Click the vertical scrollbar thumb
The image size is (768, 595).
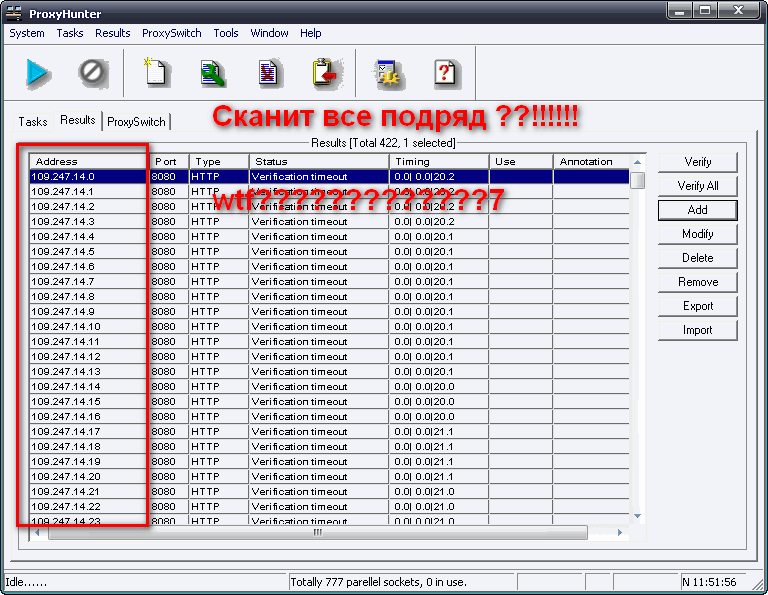tap(637, 179)
